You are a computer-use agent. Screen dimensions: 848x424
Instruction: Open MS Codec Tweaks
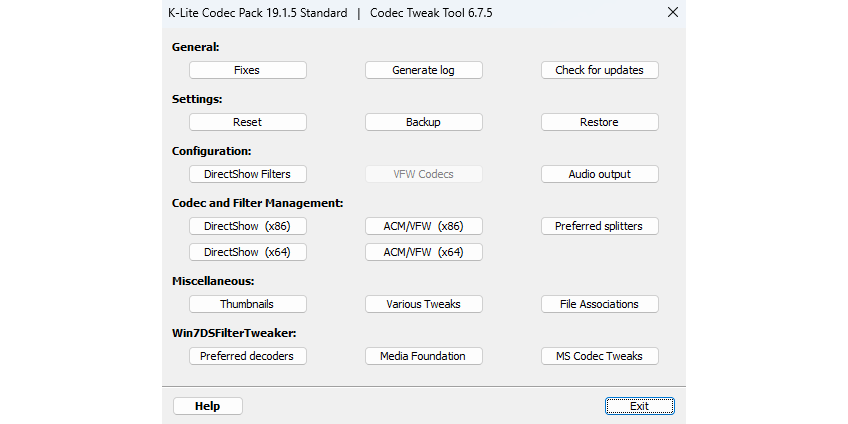click(x=599, y=356)
